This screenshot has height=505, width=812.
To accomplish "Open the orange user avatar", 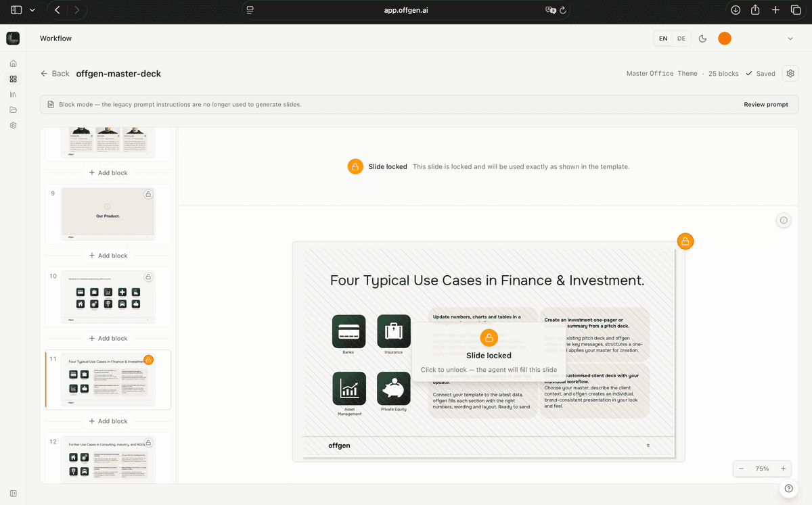I will [725, 39].
